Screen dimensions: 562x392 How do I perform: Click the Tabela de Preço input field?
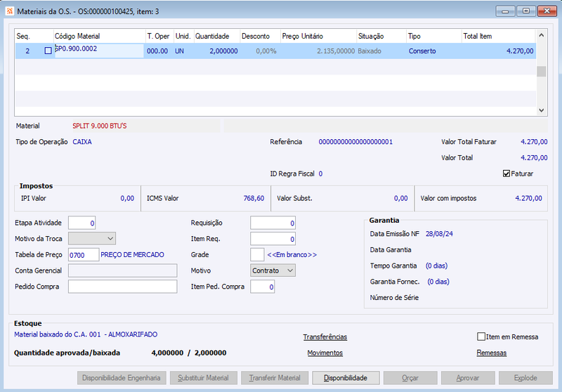click(84, 255)
